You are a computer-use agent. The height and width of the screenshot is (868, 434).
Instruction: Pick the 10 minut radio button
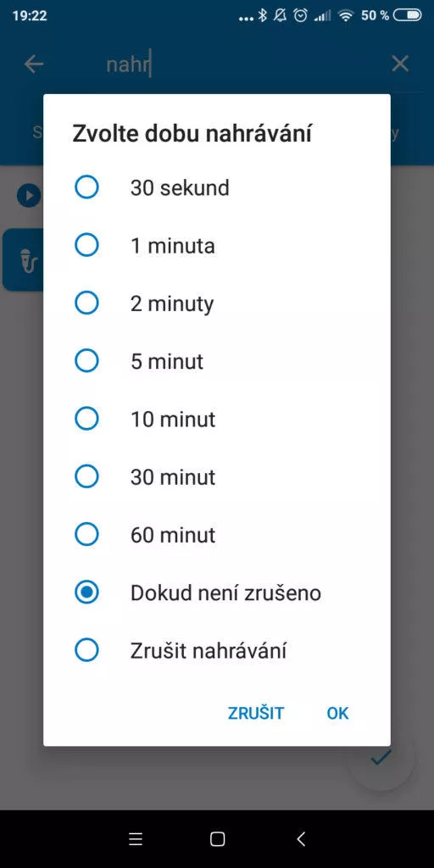pyautogui.click(x=217, y=419)
